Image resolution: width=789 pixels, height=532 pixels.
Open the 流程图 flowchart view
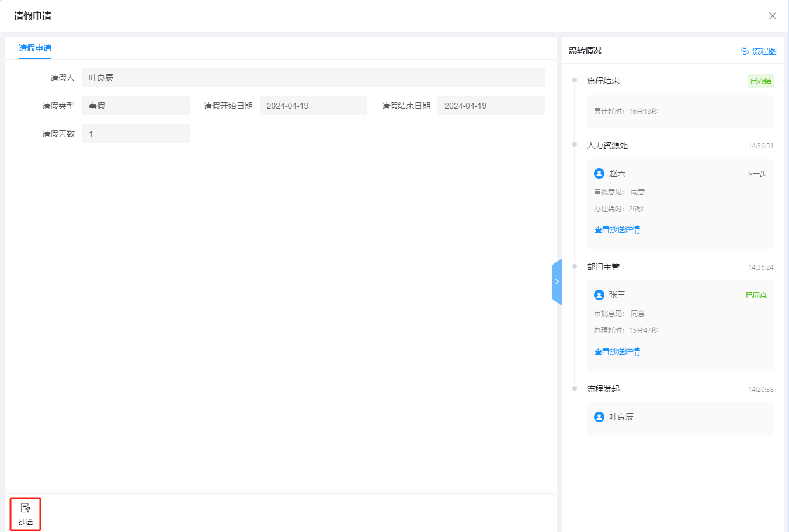[758, 51]
